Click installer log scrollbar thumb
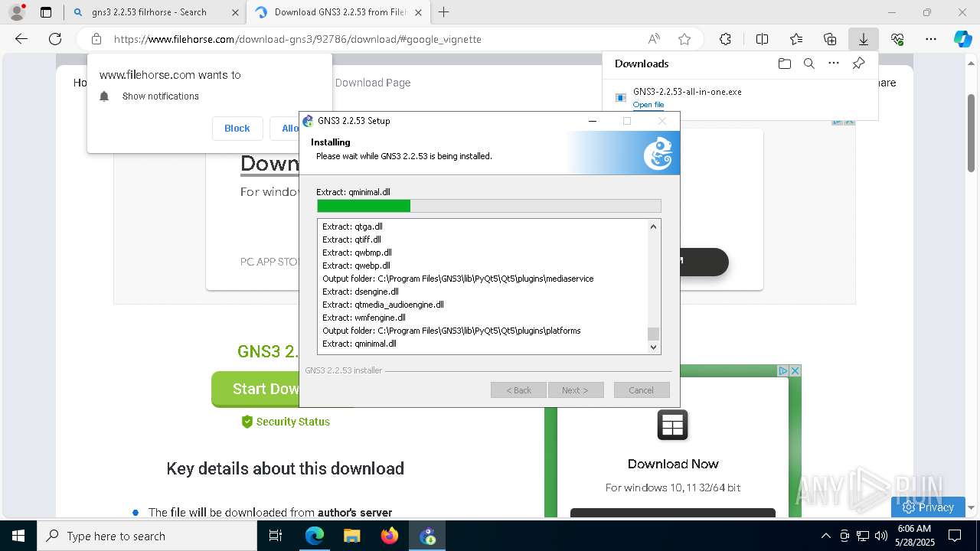The height and width of the screenshot is (551, 980). click(x=653, y=334)
